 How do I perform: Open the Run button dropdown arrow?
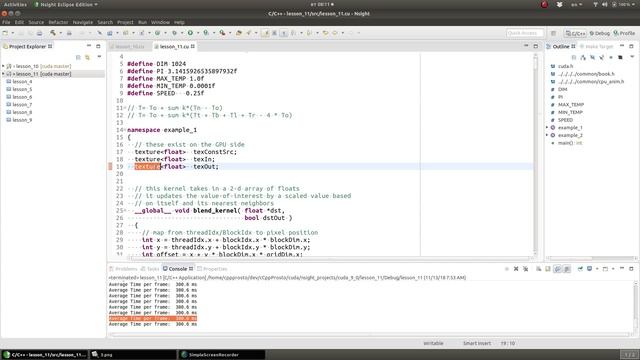198,33
